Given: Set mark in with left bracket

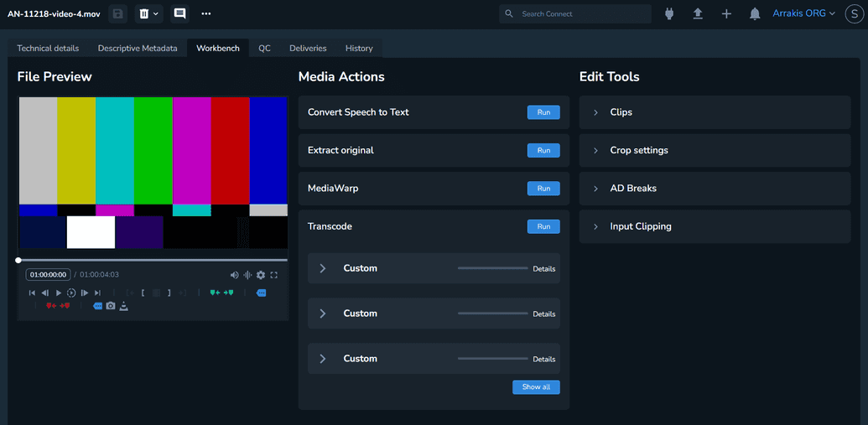Looking at the screenshot, I should point(143,293).
